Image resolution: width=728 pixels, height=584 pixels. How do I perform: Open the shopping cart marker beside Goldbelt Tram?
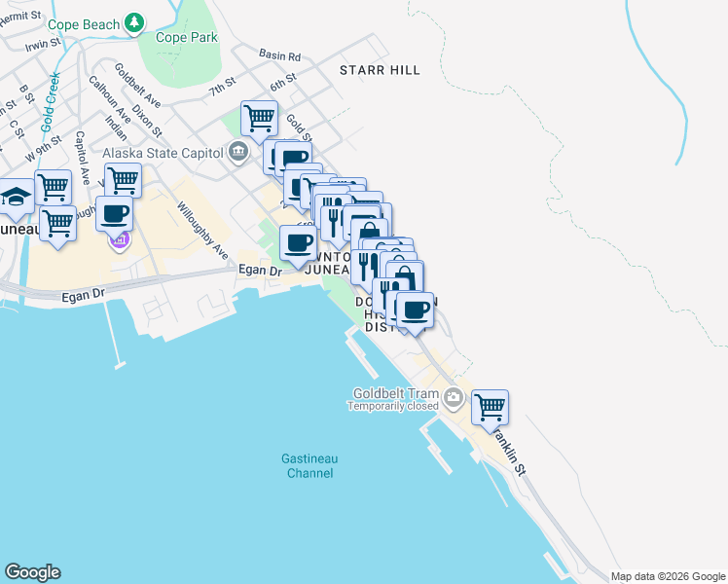pos(490,408)
